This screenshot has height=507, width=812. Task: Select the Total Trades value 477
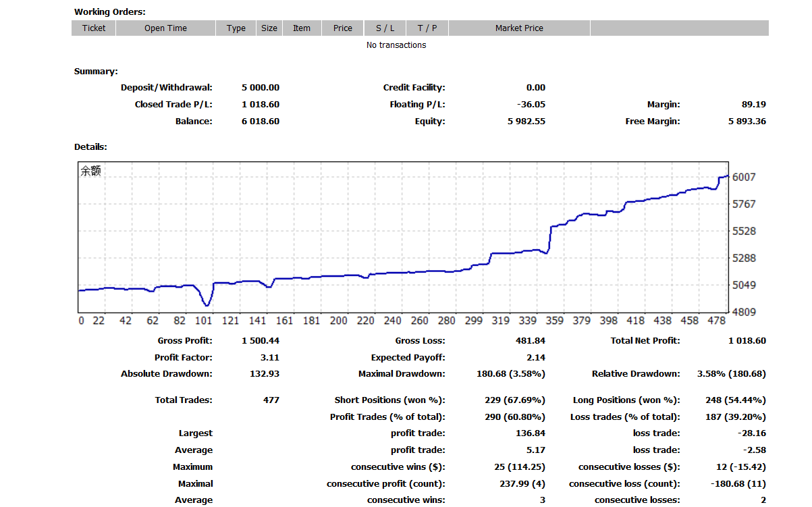(x=271, y=400)
